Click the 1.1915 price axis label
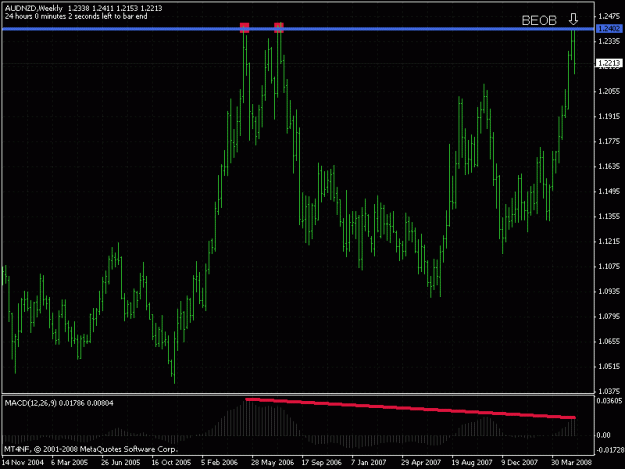Viewport: 625px width, 469px height. click(x=609, y=116)
